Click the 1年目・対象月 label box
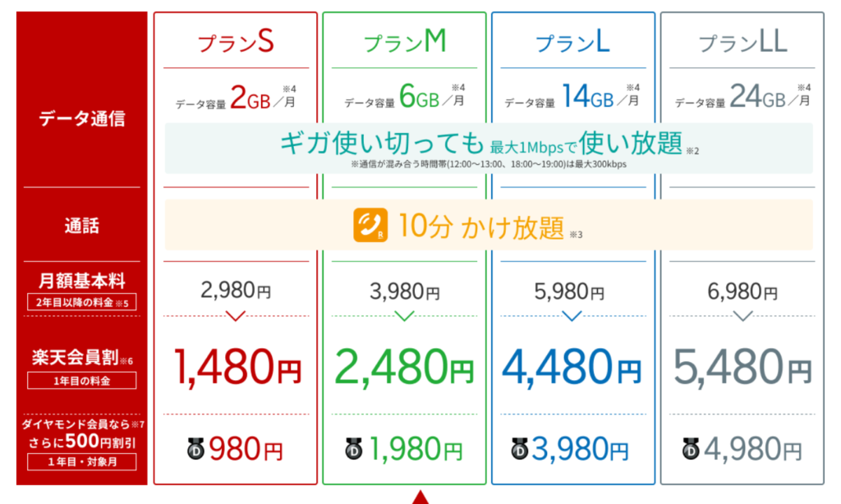The width and height of the screenshot is (841, 504). pos(81,461)
